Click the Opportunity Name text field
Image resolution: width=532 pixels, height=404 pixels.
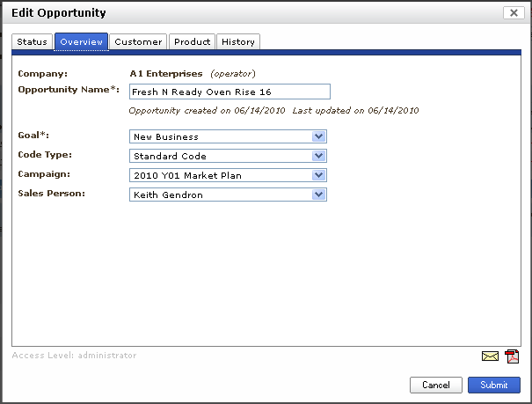pyautogui.click(x=229, y=92)
